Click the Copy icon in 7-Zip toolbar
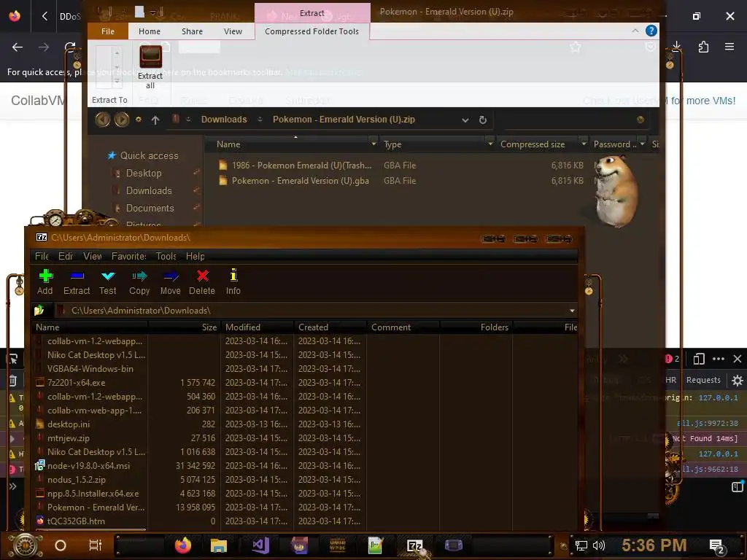747x560 pixels. 139,276
